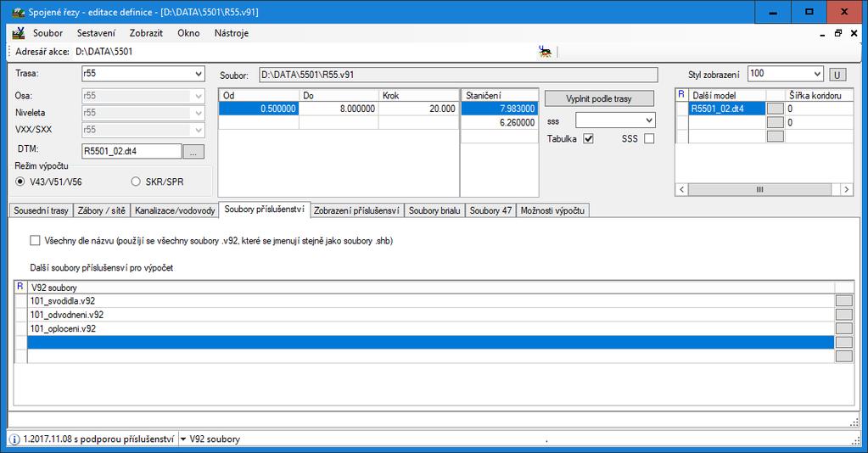The height and width of the screenshot is (453, 868).
Task: Enable the SSS checkbox
Action: [649, 138]
